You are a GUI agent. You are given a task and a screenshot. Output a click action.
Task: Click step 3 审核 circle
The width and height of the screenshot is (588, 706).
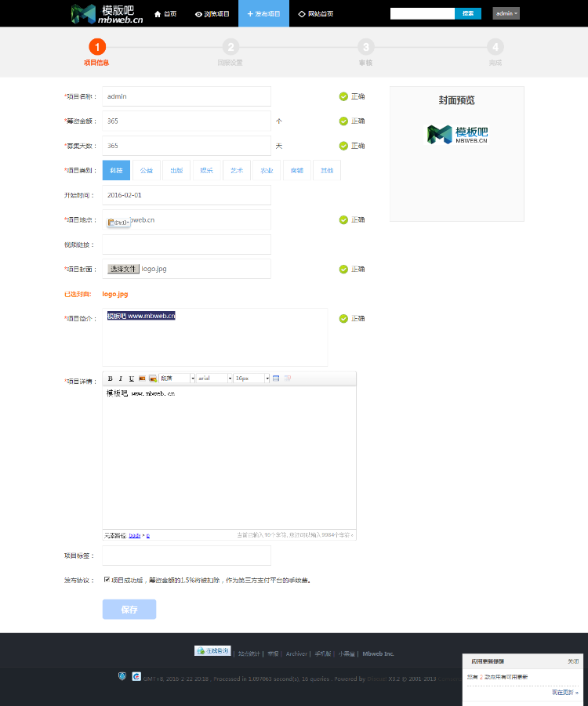point(366,47)
